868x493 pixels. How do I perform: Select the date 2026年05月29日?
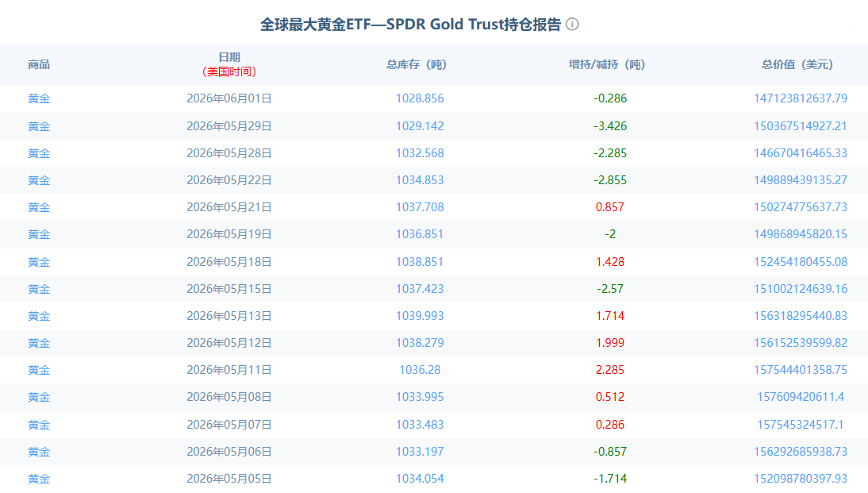tap(229, 126)
